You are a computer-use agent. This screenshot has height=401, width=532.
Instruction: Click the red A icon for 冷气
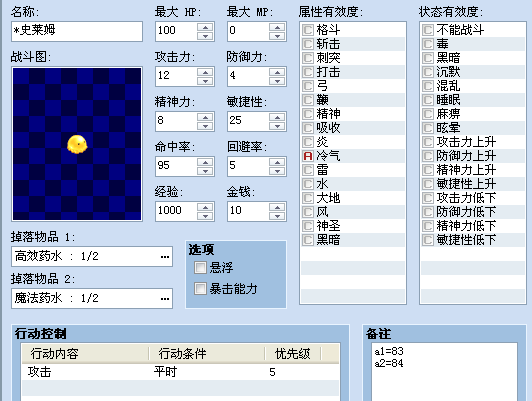[308, 156]
